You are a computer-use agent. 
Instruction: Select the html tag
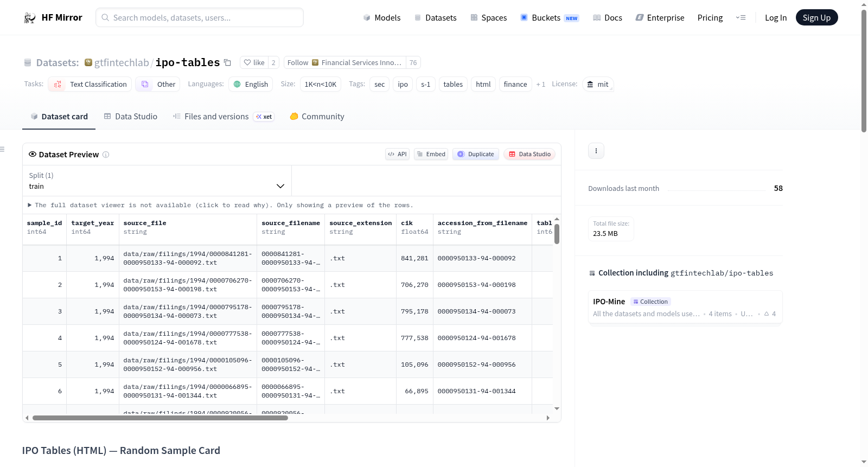483,84
